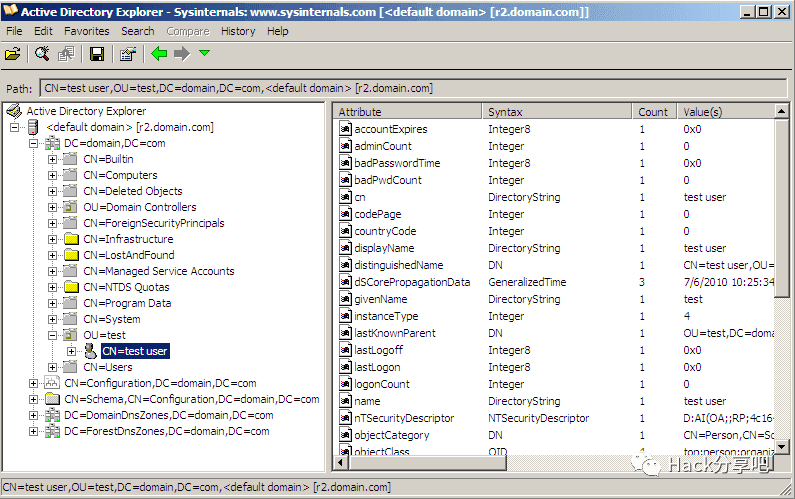Click the givenName attribute icon
The width and height of the screenshot is (795, 499).
pyautogui.click(x=345, y=299)
